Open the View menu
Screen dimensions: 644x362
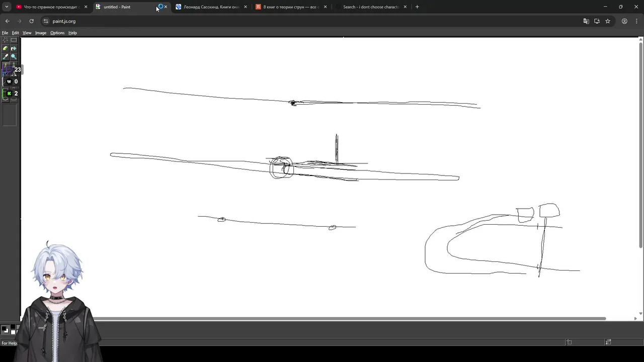click(x=27, y=33)
